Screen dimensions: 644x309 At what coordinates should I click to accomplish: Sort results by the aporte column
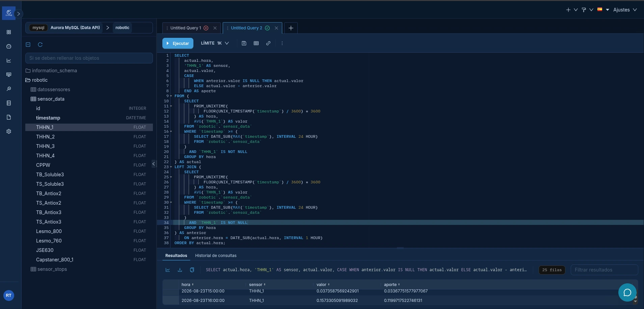pos(392,285)
